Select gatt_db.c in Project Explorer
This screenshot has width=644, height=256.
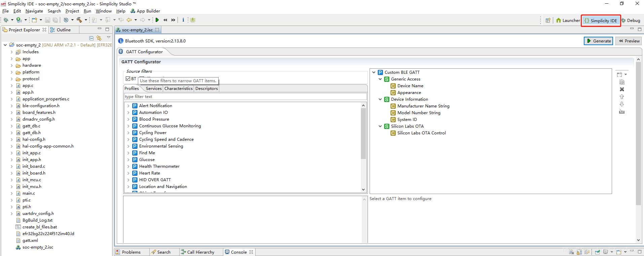click(x=31, y=126)
